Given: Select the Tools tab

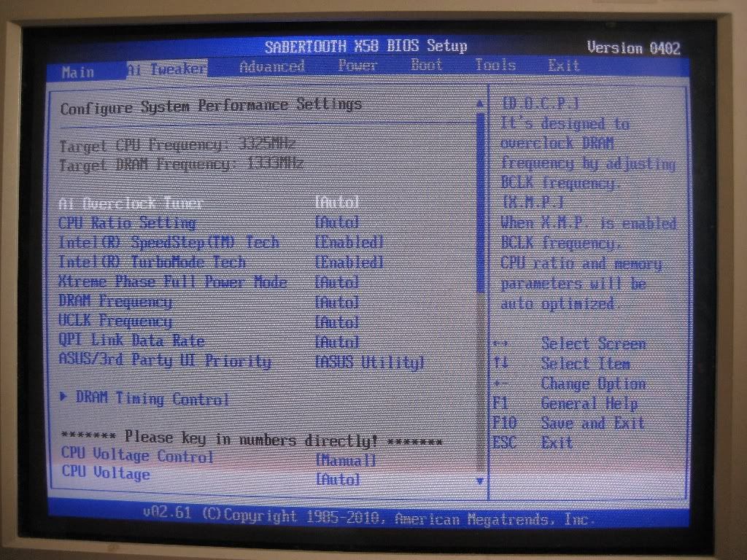Looking at the screenshot, I should coord(495,66).
